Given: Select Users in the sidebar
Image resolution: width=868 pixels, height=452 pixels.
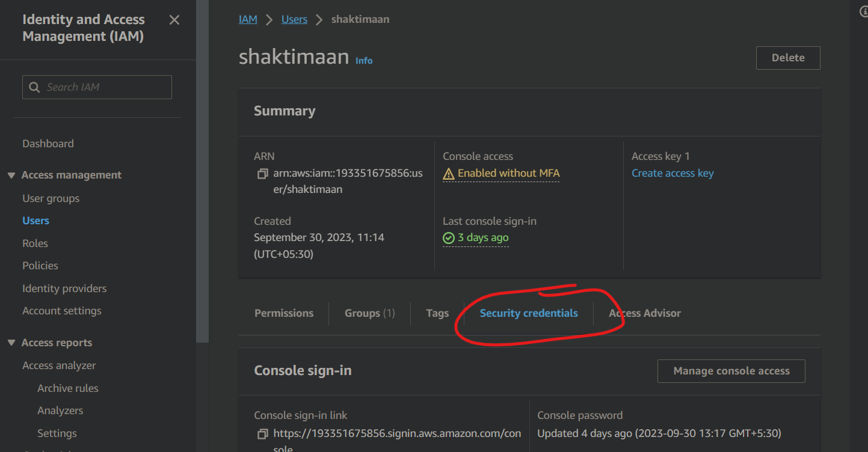Looking at the screenshot, I should (35, 221).
